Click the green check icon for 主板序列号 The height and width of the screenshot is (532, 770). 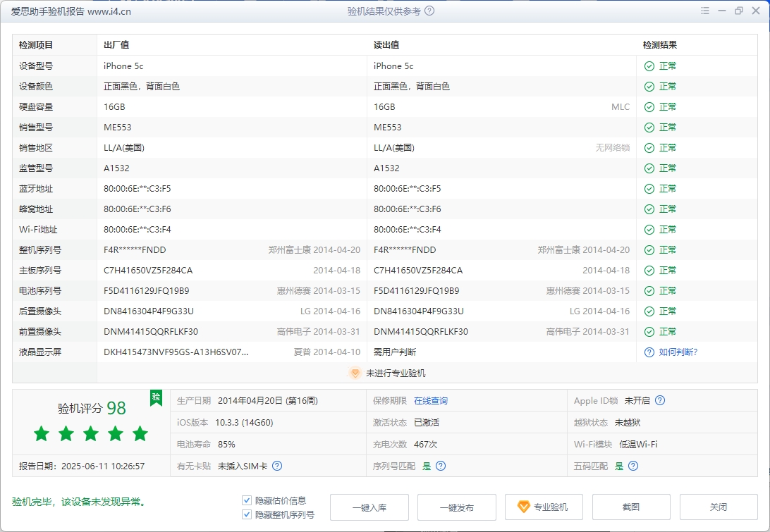click(649, 271)
